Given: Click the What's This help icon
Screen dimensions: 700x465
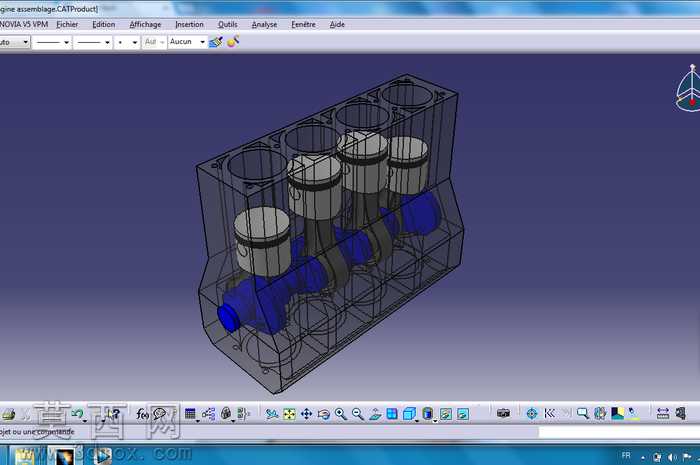Looking at the screenshot, I should 114,414.
